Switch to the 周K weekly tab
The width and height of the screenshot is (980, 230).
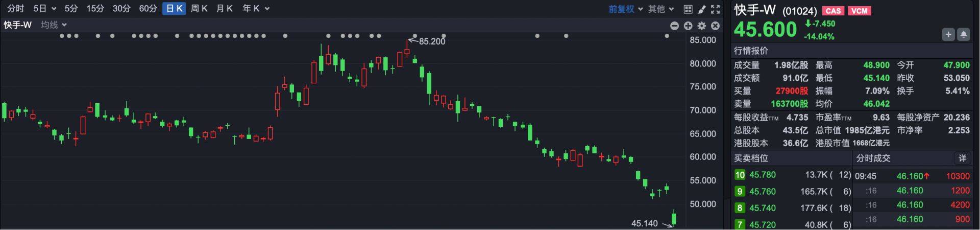point(199,9)
